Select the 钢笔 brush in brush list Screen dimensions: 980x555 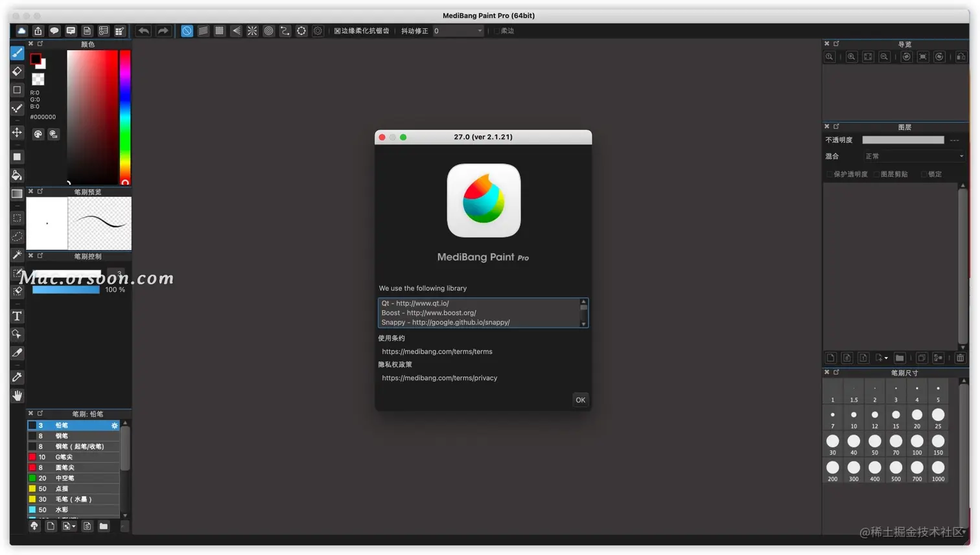(73, 436)
